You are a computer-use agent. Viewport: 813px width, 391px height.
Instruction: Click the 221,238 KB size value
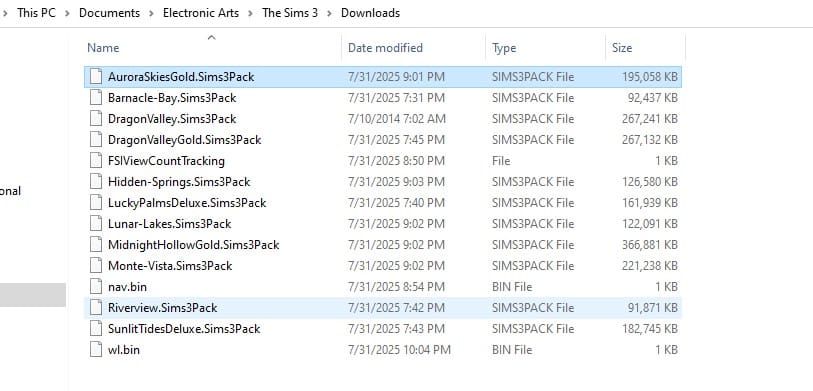650,266
